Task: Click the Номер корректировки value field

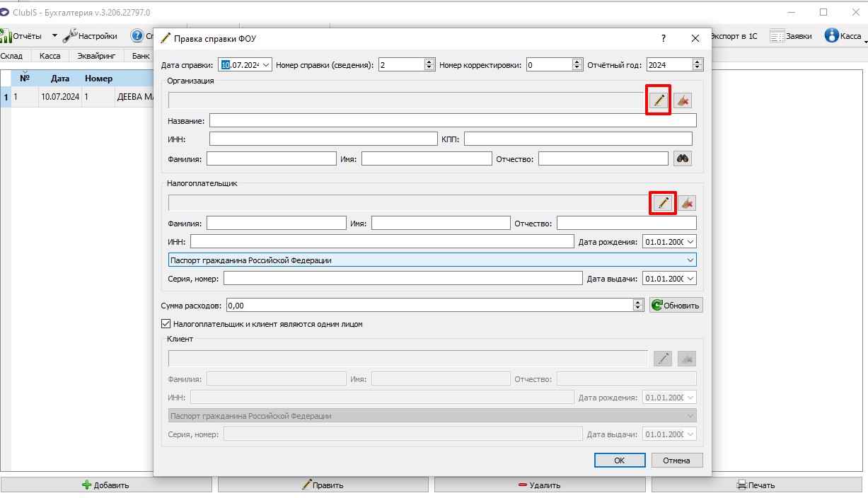Action: (549, 65)
